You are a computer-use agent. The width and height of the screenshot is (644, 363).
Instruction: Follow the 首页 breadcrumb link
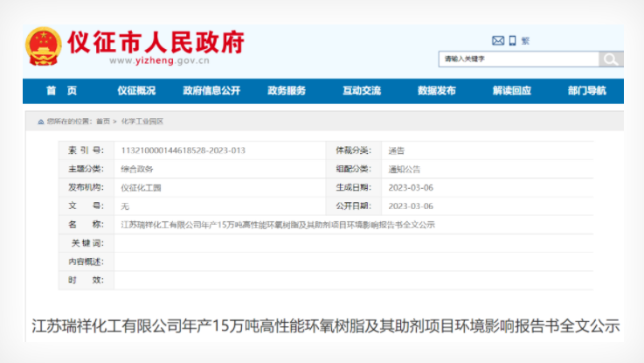pos(103,122)
